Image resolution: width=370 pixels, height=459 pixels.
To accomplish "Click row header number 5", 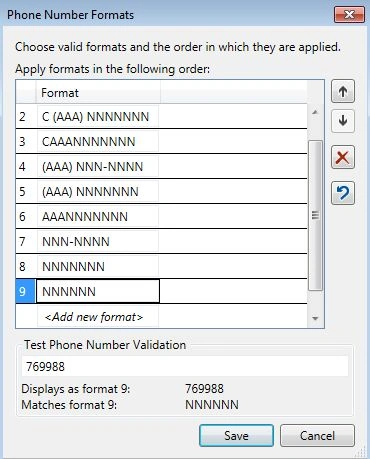I will [x=25, y=192].
